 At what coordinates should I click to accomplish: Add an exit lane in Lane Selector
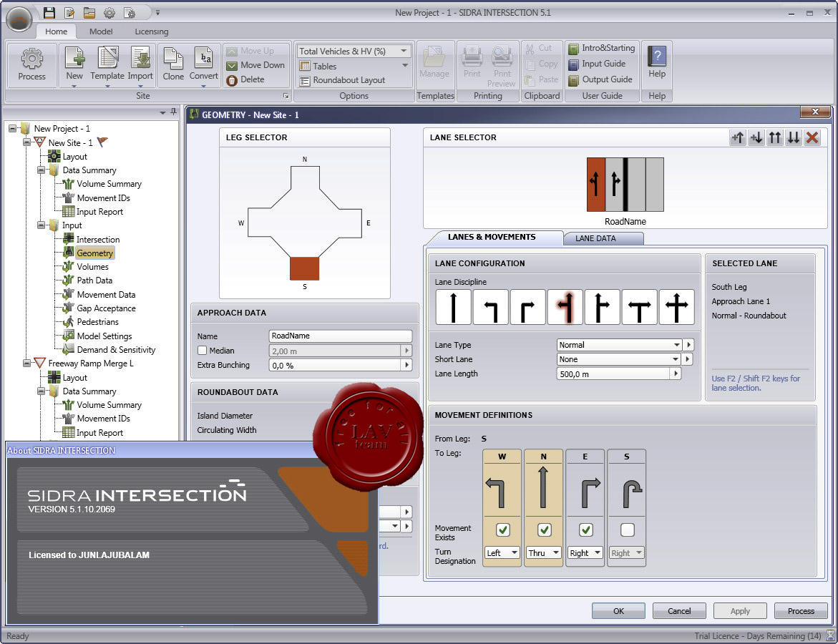click(x=756, y=138)
